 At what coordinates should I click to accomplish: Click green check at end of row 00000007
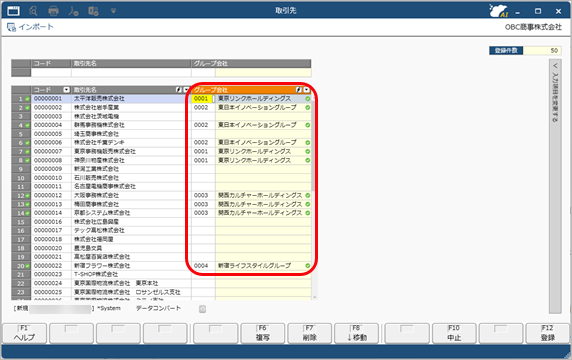tap(308, 151)
